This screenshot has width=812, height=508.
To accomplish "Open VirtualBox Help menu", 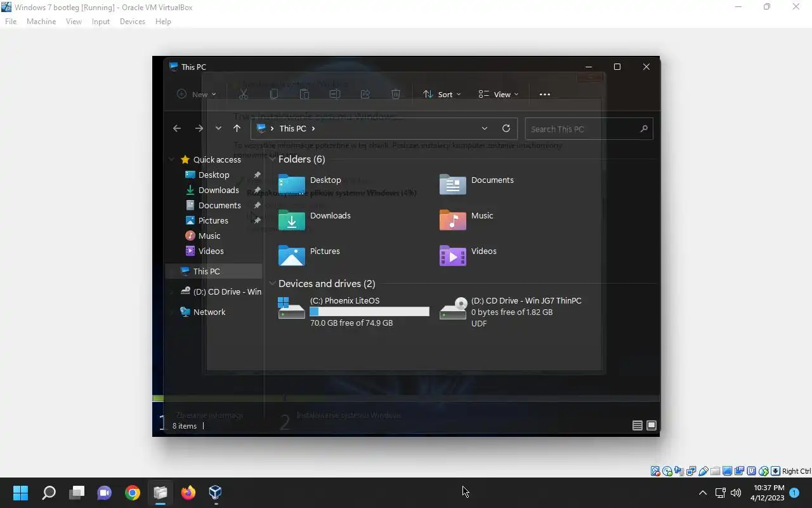I will 163,21.
